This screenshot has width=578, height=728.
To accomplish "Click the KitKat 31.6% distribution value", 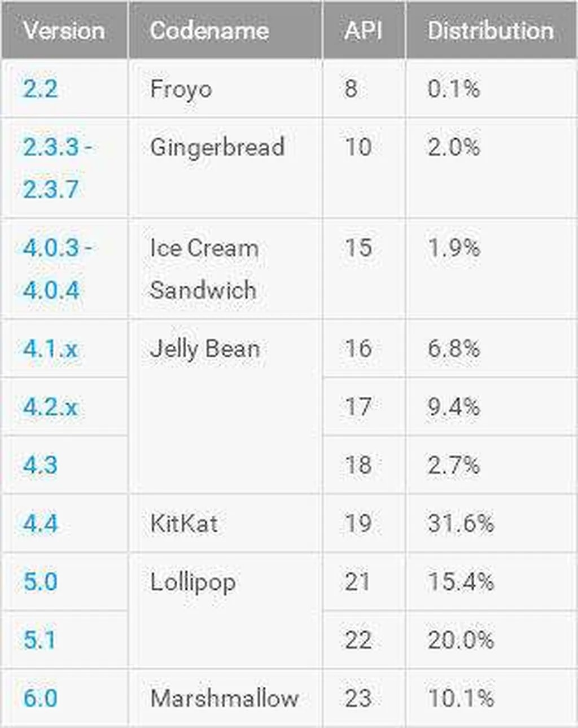I will 461,523.
